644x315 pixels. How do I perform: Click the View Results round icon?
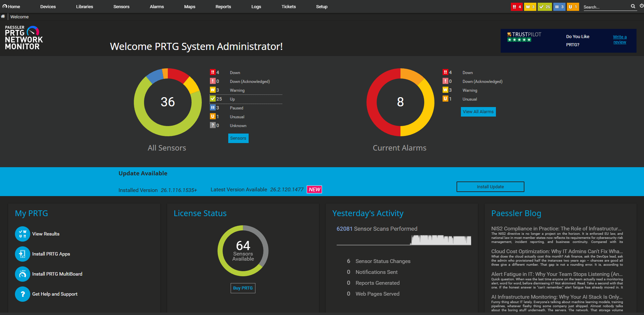pos(22,234)
